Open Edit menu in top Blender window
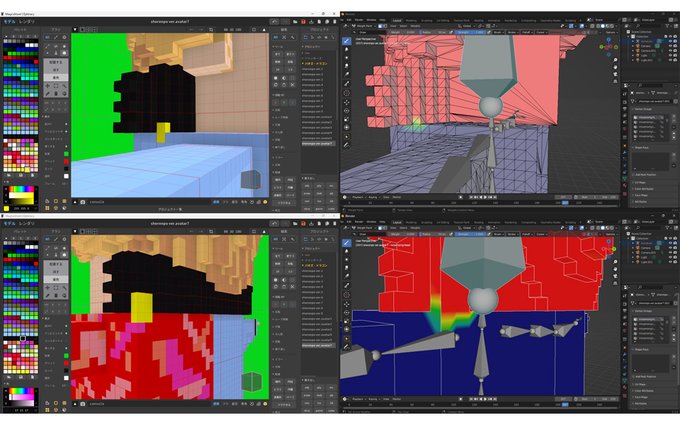The height and width of the screenshot is (425, 680). click(x=349, y=20)
